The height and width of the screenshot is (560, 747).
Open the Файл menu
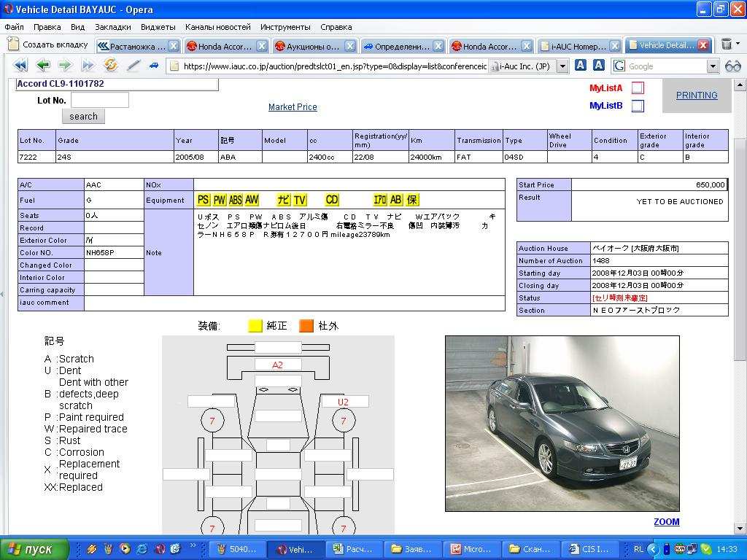coord(15,27)
